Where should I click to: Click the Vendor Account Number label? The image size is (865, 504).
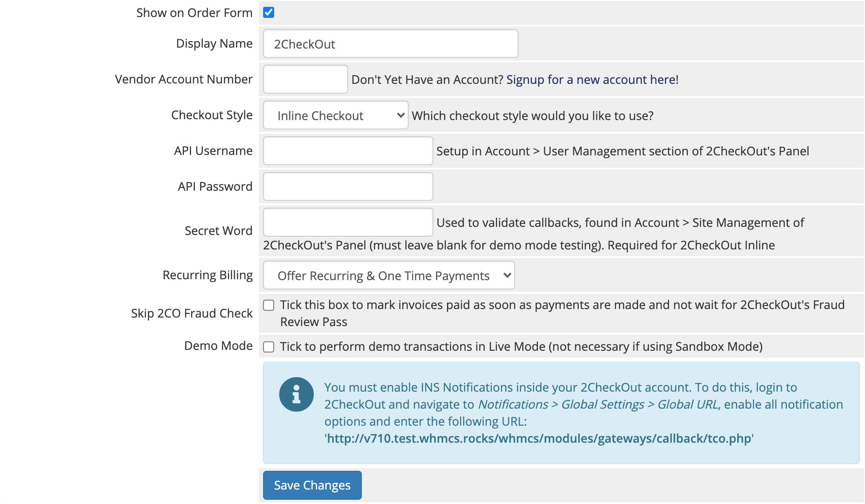click(184, 79)
